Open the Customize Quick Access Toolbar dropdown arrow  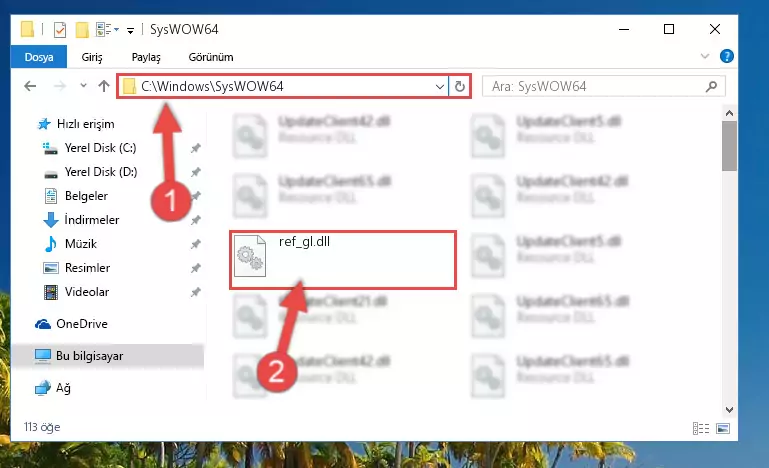click(x=130, y=30)
